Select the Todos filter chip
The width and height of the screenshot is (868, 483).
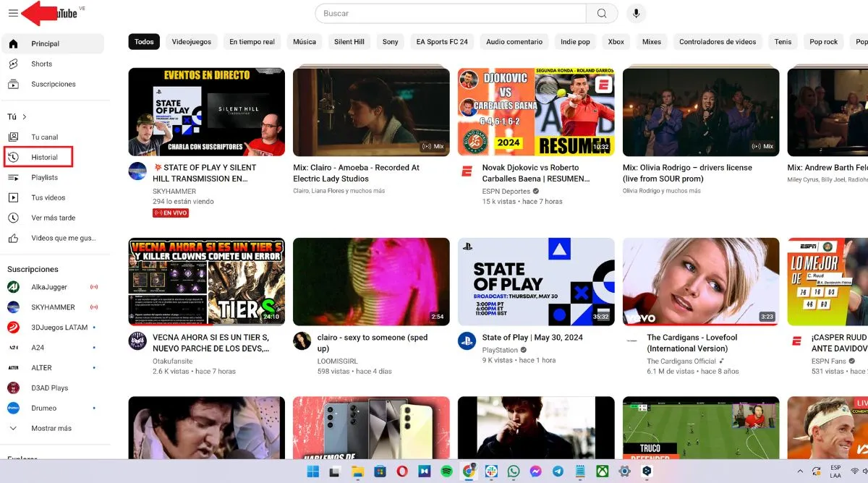pyautogui.click(x=143, y=41)
